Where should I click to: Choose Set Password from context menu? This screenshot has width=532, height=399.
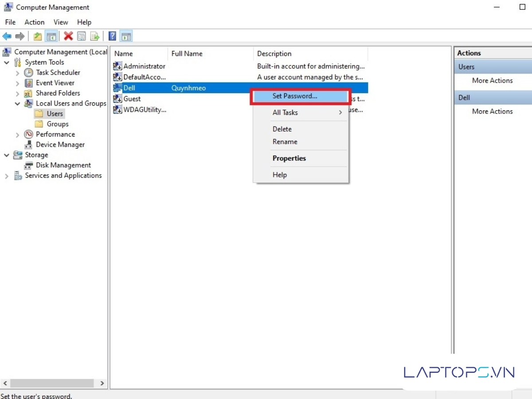(295, 96)
